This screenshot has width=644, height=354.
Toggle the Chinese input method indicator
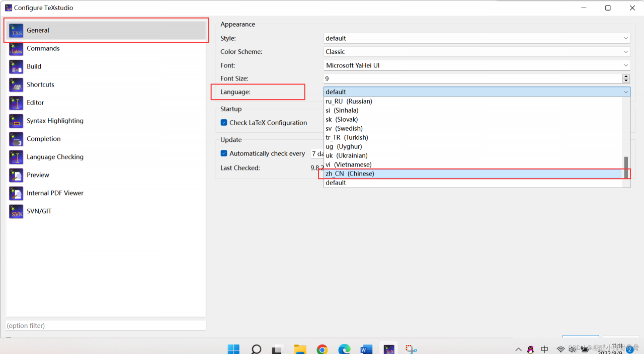544,349
